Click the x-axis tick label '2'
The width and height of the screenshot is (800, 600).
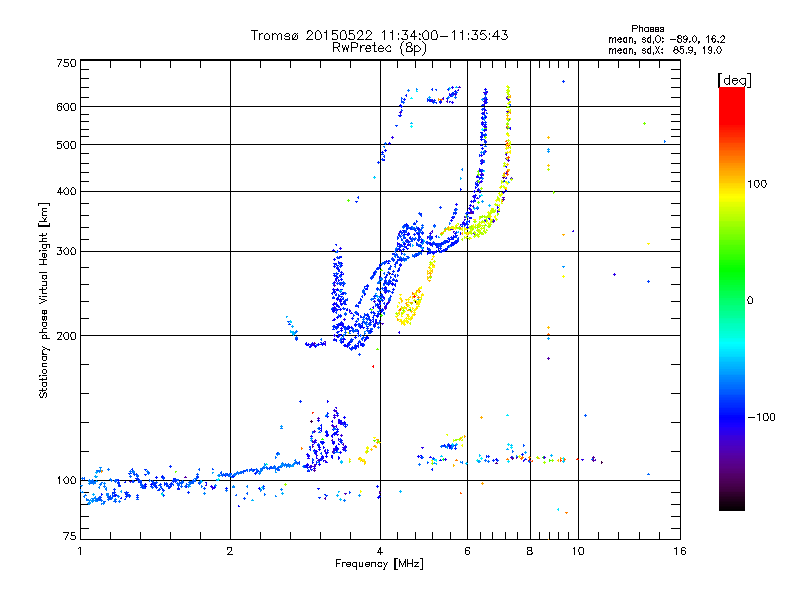tap(230, 551)
